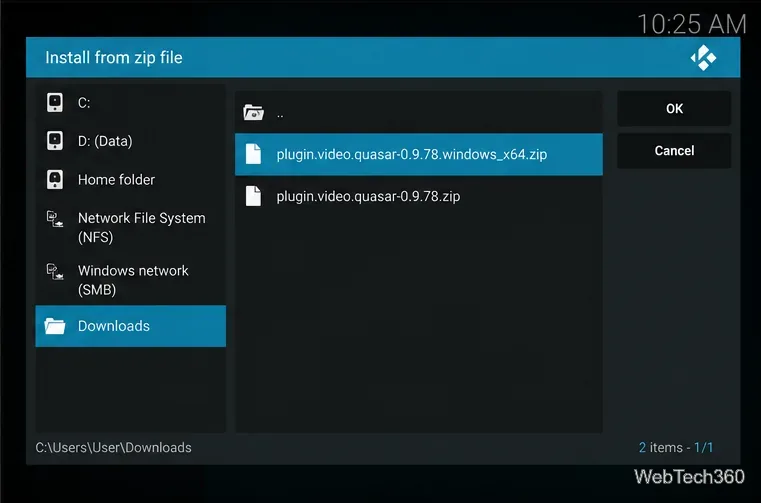Click file icon beside plugin.video.quasar-0.9.78.zip
Screen dimensions: 761x503
click(253, 196)
